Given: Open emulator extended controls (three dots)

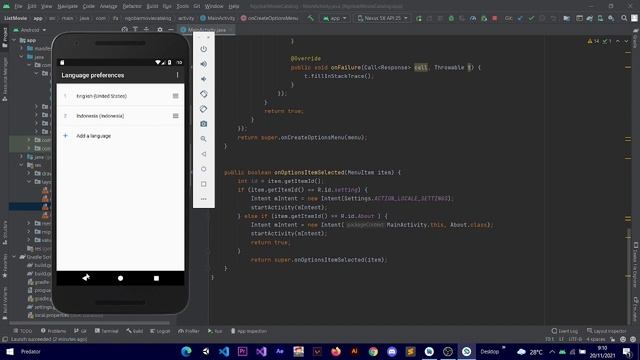Looking at the screenshot, I should [203, 199].
